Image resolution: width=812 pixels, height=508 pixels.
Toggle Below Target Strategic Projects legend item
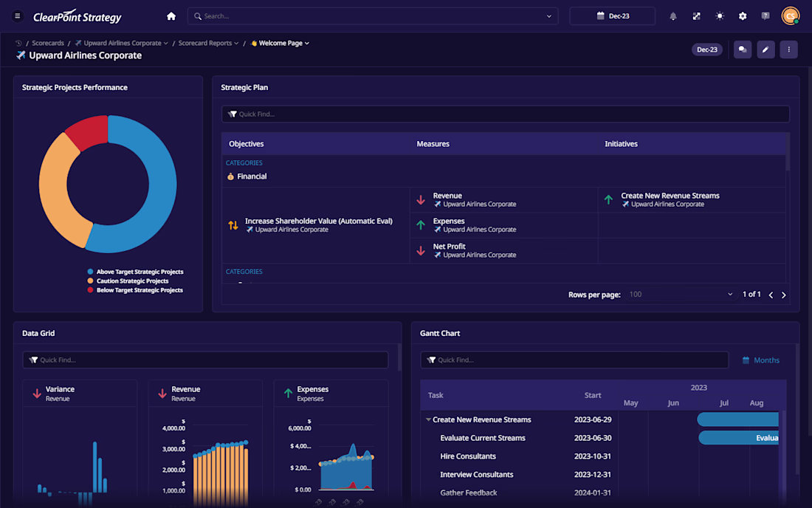(x=135, y=290)
